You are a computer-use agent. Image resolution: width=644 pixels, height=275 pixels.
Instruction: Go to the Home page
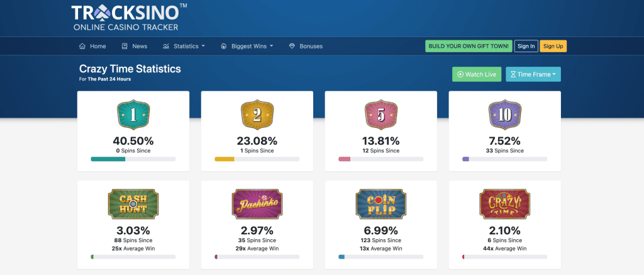(92, 46)
